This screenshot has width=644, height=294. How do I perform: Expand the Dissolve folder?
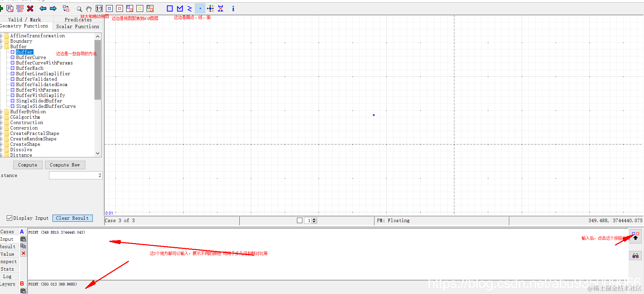1,150
